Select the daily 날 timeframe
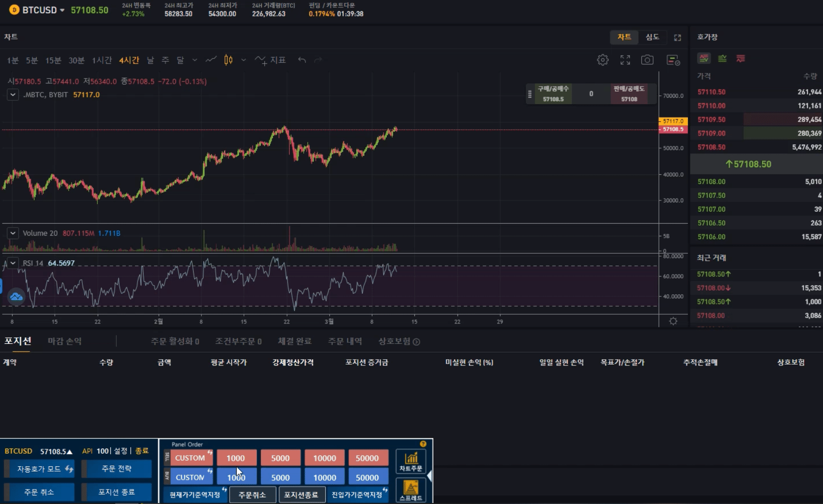The height and width of the screenshot is (504, 823). click(x=151, y=60)
